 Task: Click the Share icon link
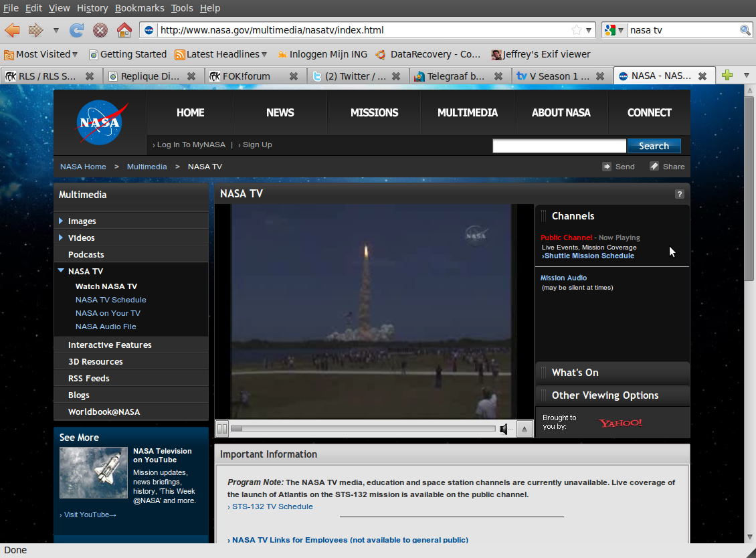click(x=667, y=167)
